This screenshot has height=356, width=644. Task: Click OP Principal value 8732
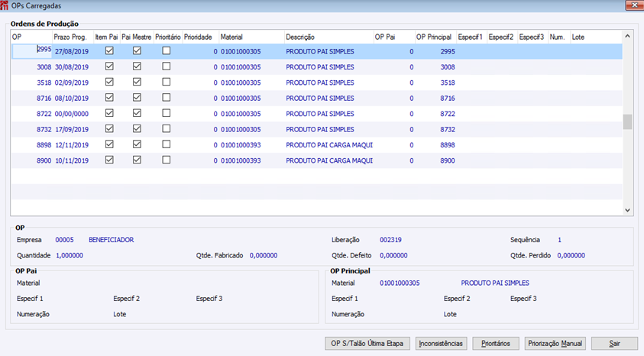pos(448,129)
